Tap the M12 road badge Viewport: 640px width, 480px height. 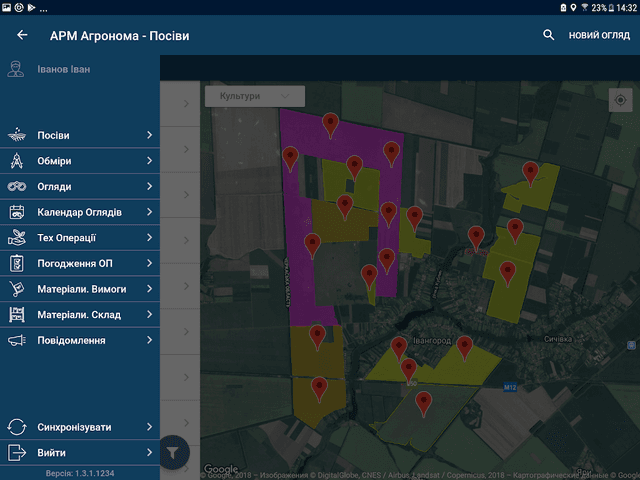(510, 387)
